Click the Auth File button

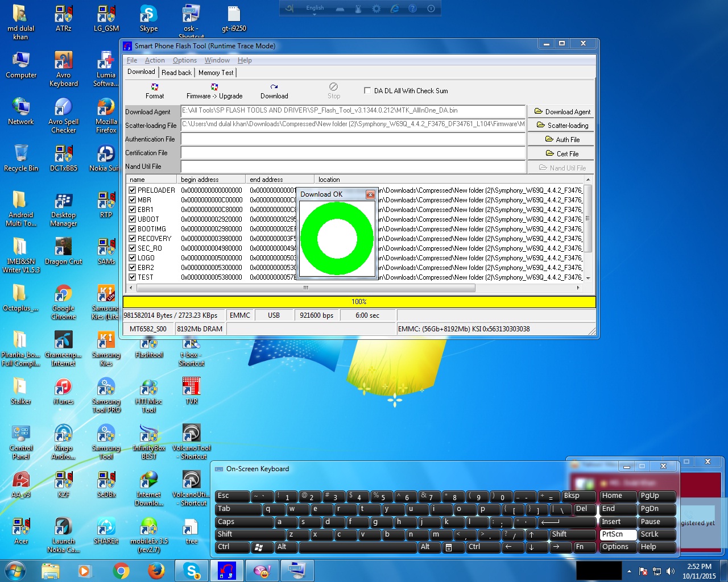562,140
